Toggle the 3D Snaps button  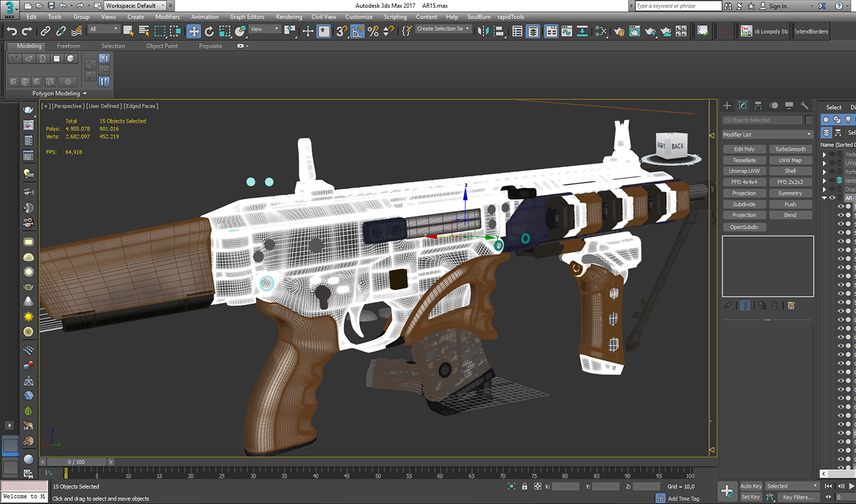pyautogui.click(x=342, y=31)
